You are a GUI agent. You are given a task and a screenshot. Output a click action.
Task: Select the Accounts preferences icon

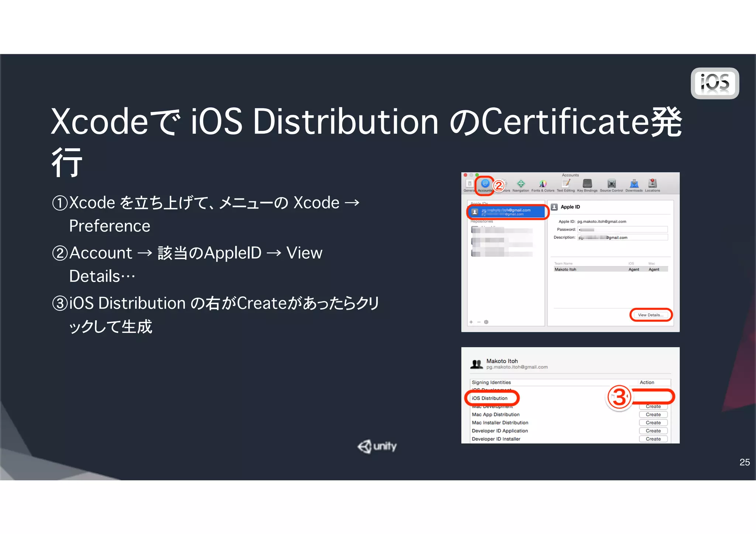pyautogui.click(x=485, y=186)
